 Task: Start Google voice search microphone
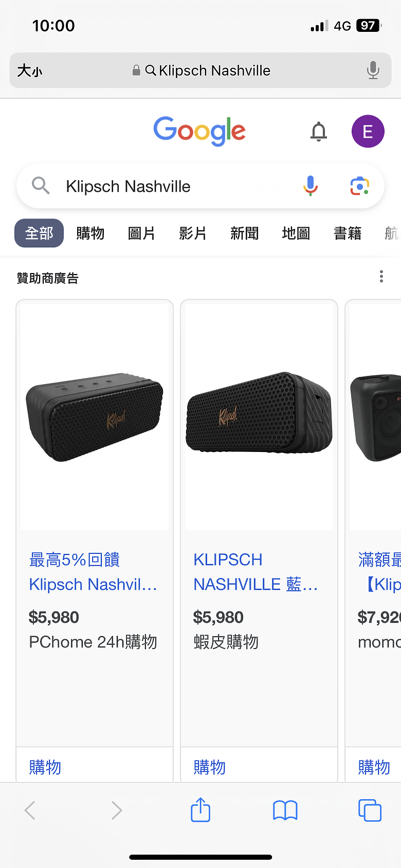tap(311, 186)
